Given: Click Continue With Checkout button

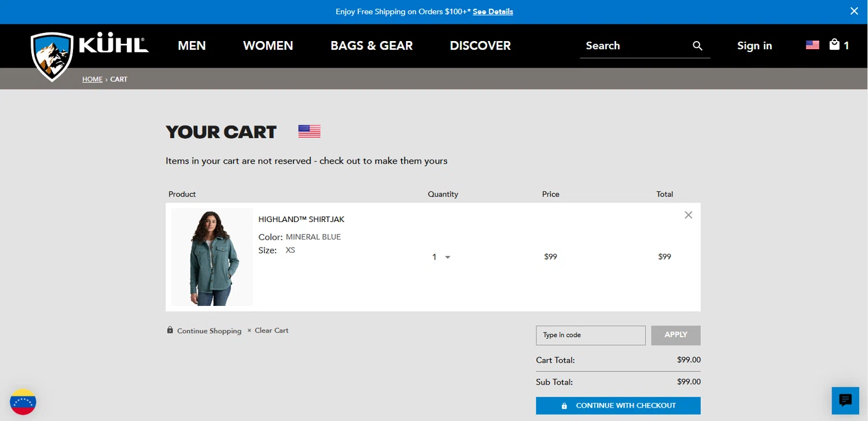Looking at the screenshot, I should [x=618, y=406].
